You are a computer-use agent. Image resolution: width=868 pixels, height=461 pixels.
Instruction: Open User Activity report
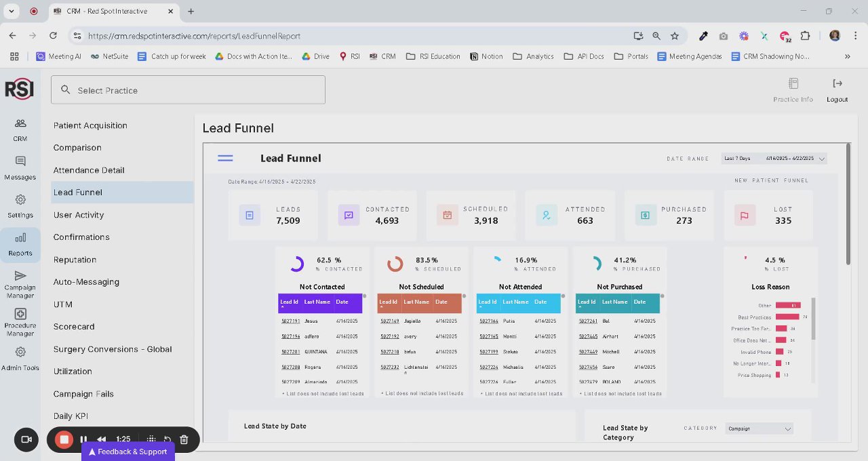[x=79, y=215]
